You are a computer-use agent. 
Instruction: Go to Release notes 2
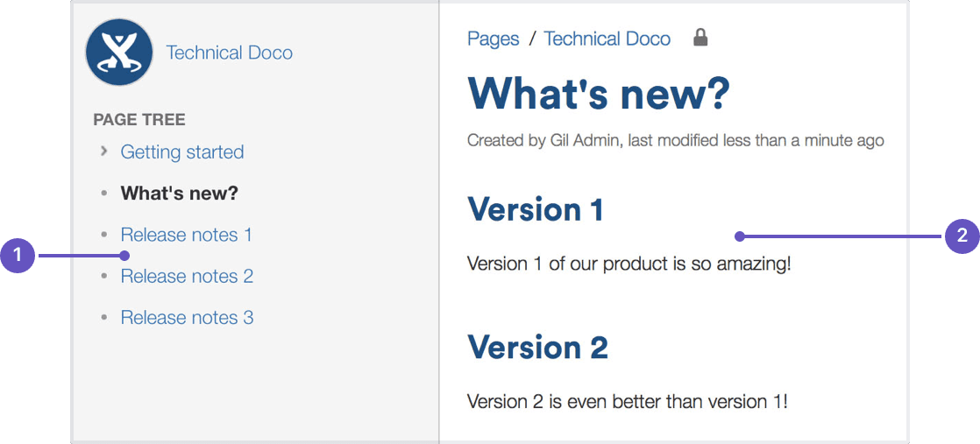(187, 276)
